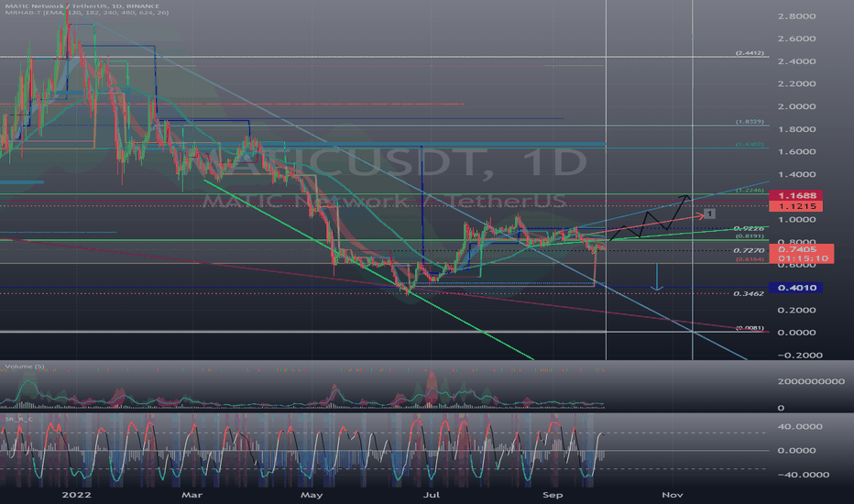Click 2.0000 on the price axis
This screenshot has width=854, height=504.
coord(797,107)
